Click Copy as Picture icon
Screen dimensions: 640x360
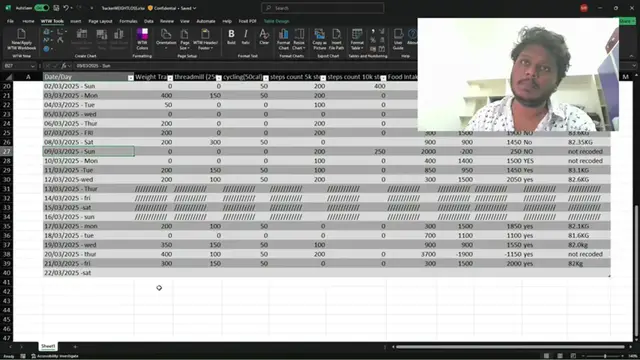(x=320, y=39)
